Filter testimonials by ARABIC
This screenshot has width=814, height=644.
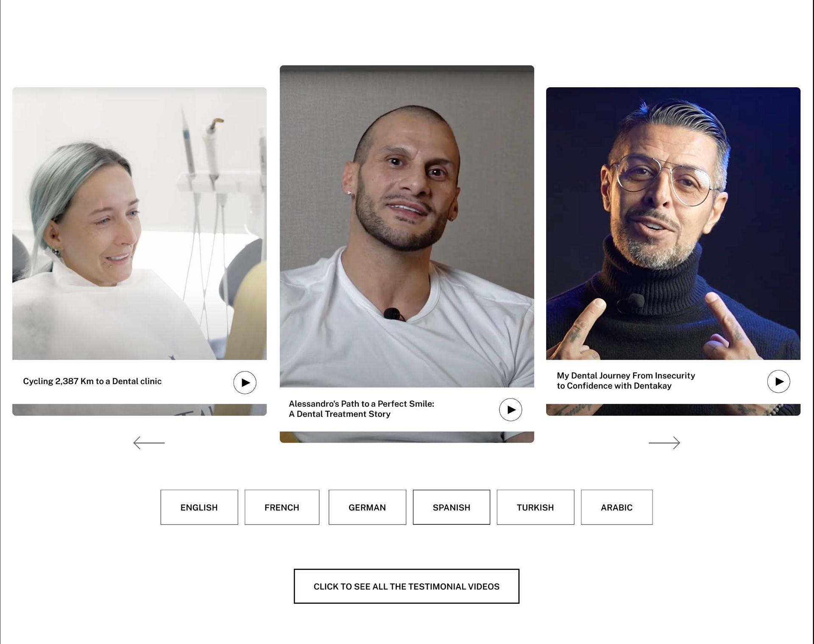pyautogui.click(x=617, y=507)
